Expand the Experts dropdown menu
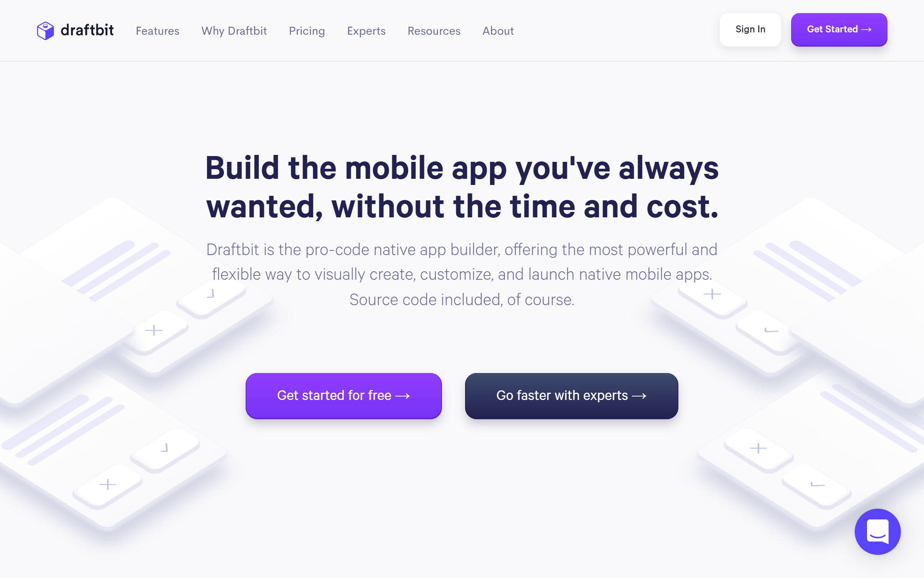924x578 pixels. [366, 30]
